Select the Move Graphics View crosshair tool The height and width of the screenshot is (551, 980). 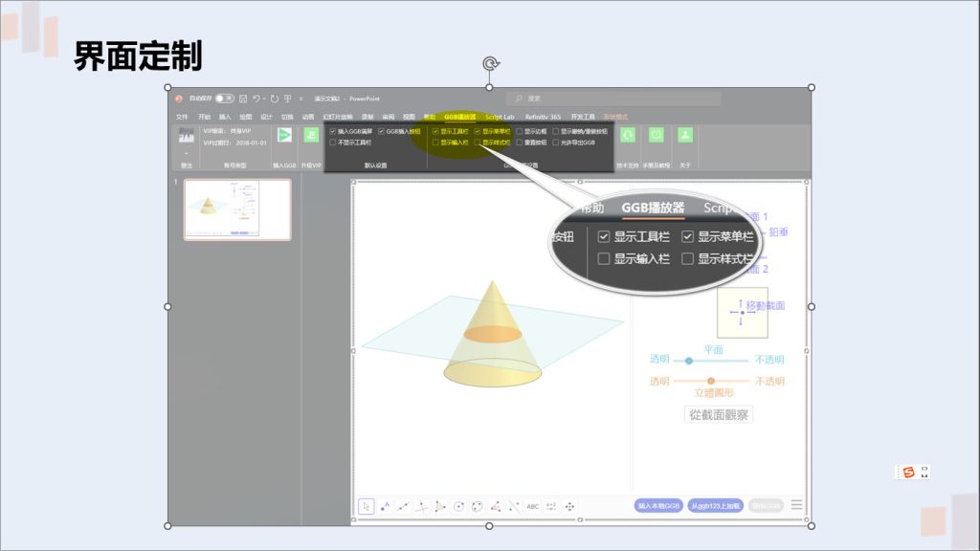pyautogui.click(x=570, y=505)
